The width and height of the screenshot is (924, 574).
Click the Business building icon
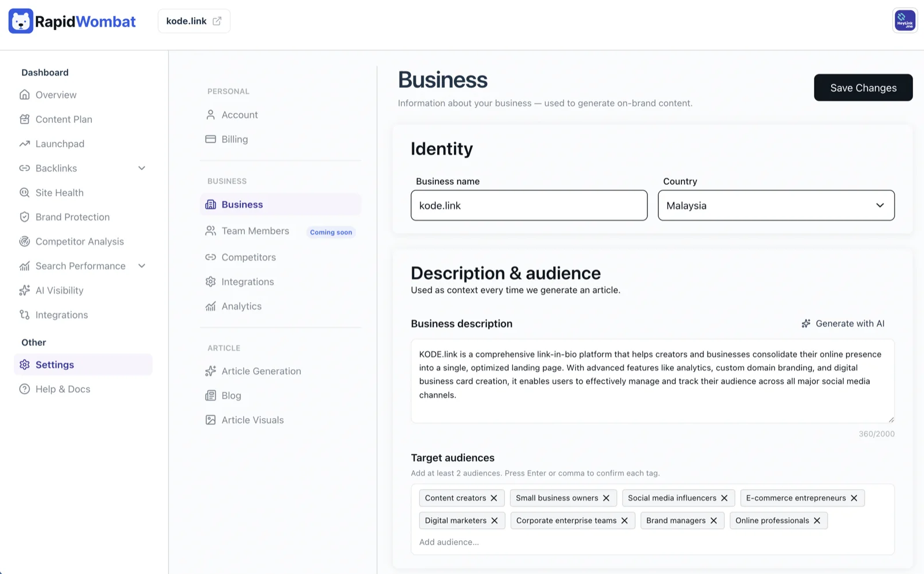point(211,204)
